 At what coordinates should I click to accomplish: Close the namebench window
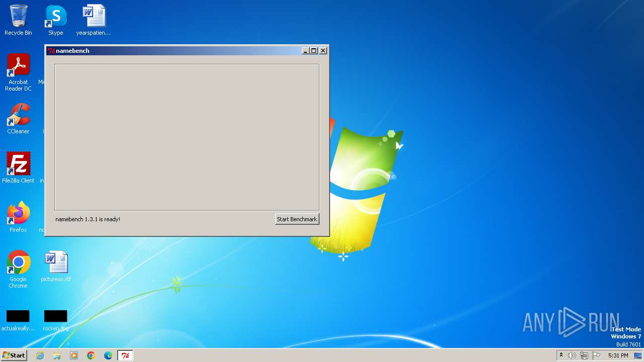point(323,51)
